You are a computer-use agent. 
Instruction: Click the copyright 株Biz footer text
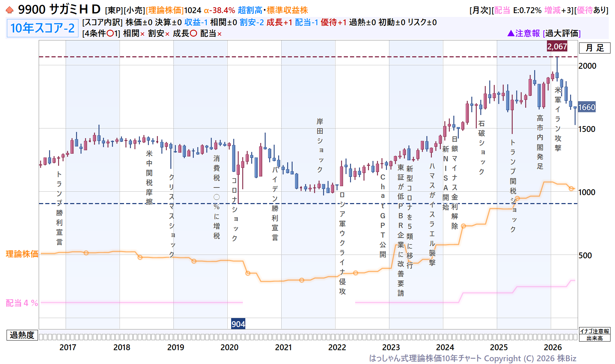click(473, 358)
